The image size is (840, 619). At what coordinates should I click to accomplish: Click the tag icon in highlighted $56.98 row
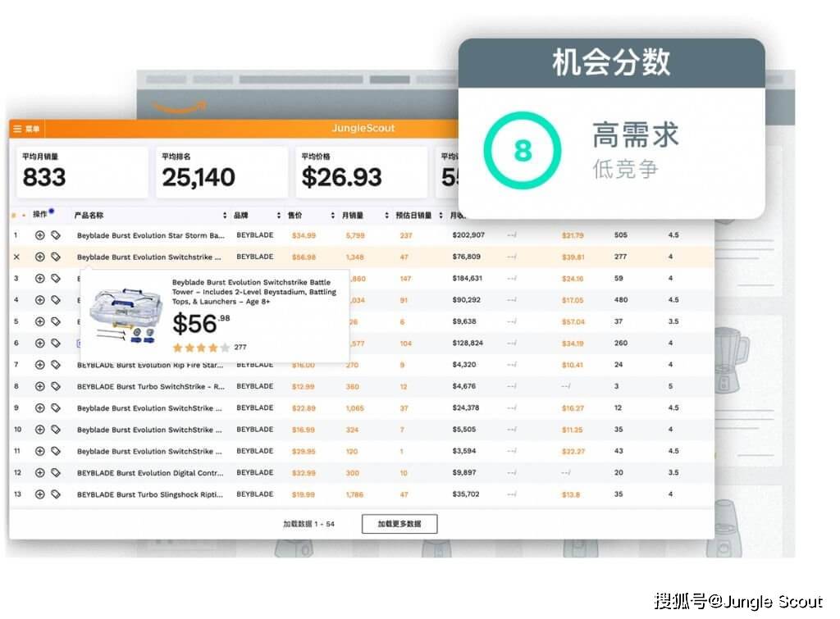click(56, 257)
